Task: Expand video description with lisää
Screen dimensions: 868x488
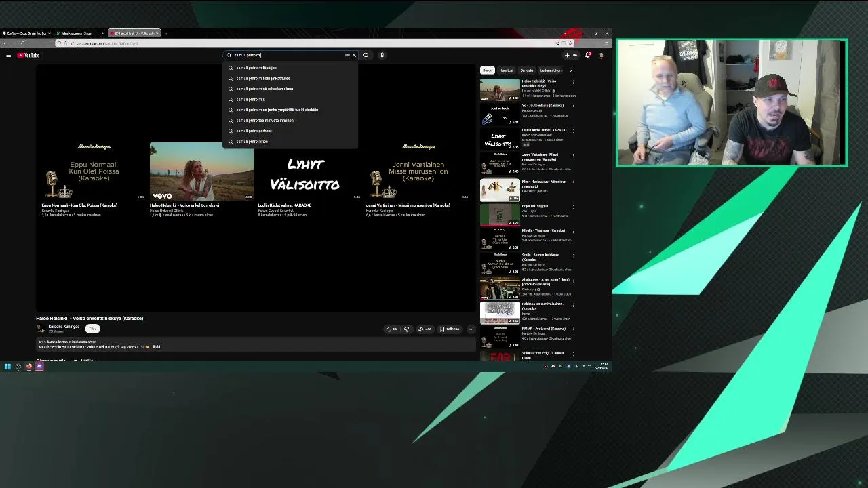Action: tap(157, 347)
